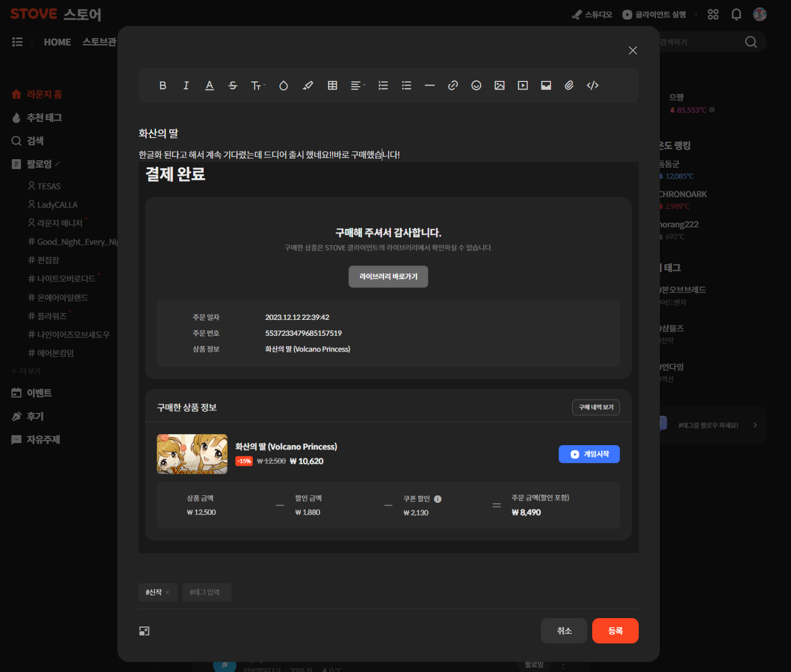Apply strikethrough formatting in the editor
The image size is (791, 672).
coord(233,86)
